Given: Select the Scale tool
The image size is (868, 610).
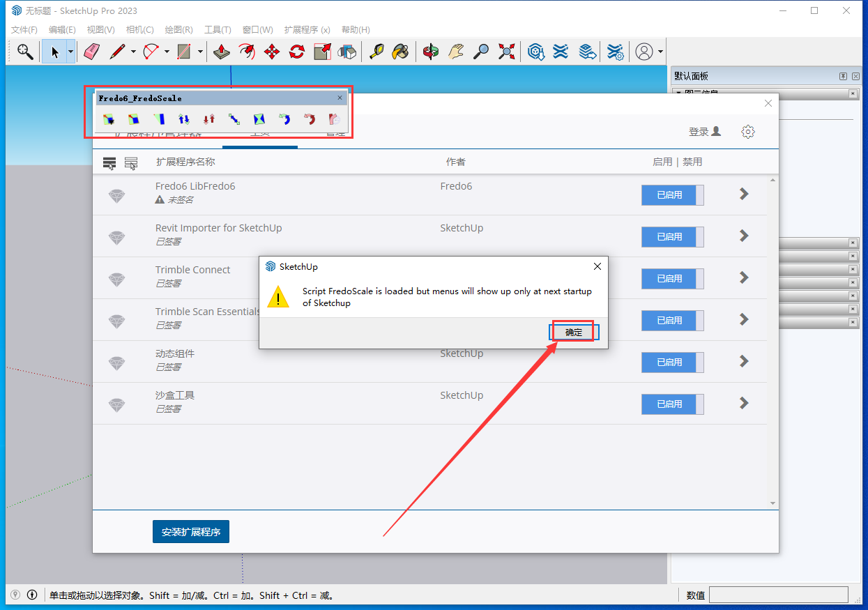Looking at the screenshot, I should click(x=322, y=52).
